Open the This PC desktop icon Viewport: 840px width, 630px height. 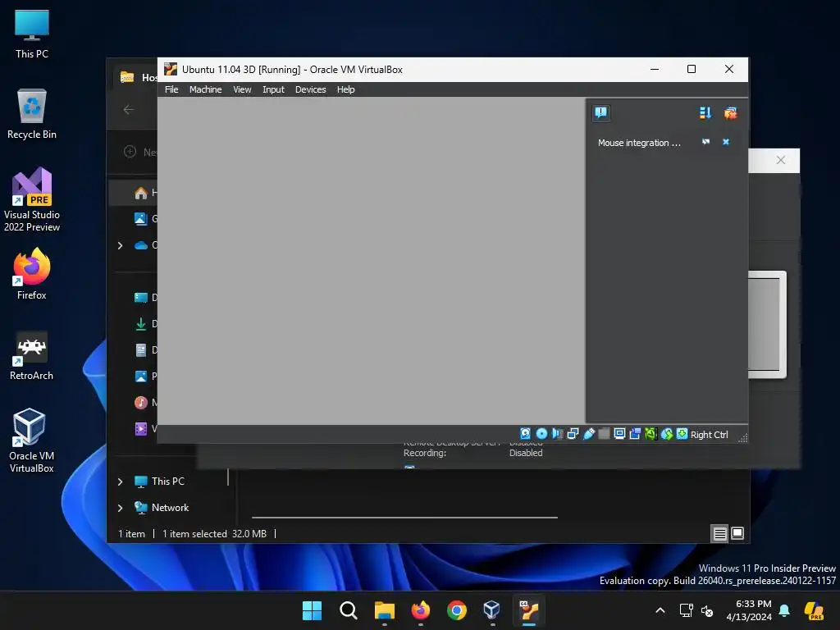tap(32, 33)
